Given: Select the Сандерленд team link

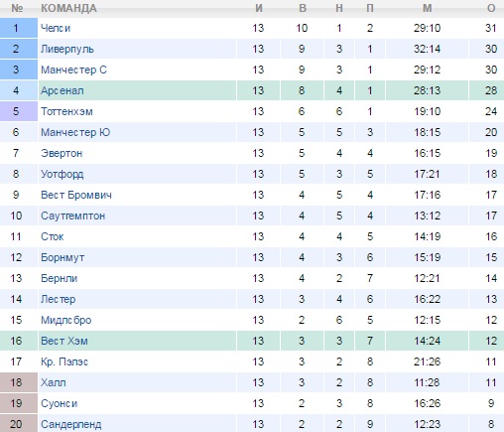Looking at the screenshot, I should (71, 424).
